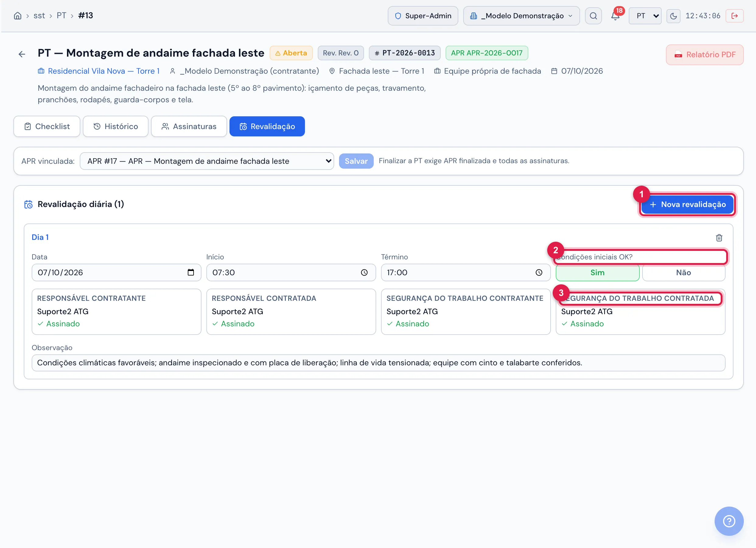Screen dimensions: 756x548
Task: Open the search magnifier icon
Action: coord(593,16)
